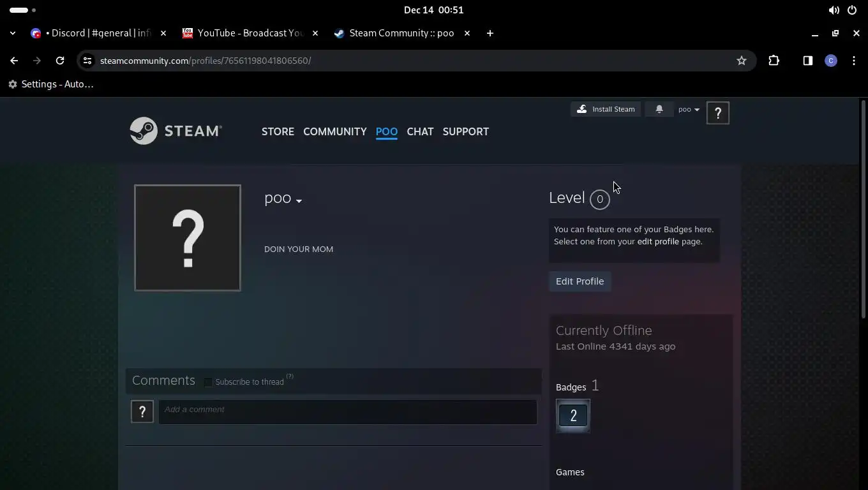
Task: Open the STORE menu
Action: coord(278,131)
